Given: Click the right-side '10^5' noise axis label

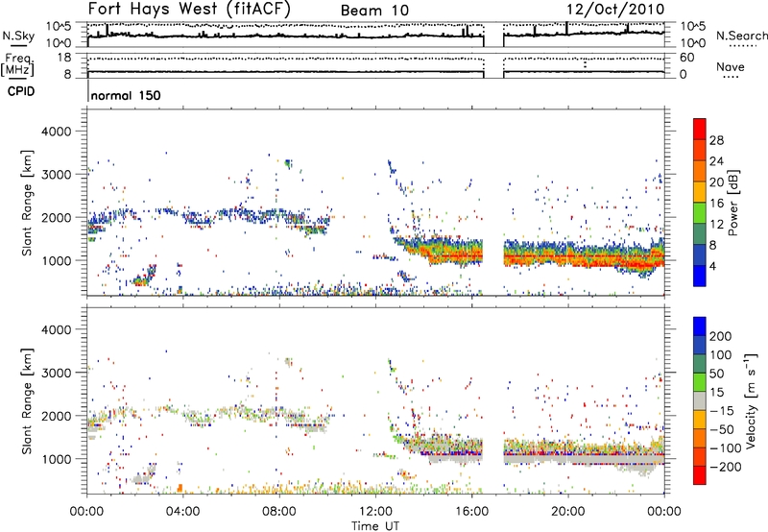Looking at the screenshot, I should 692,27.
